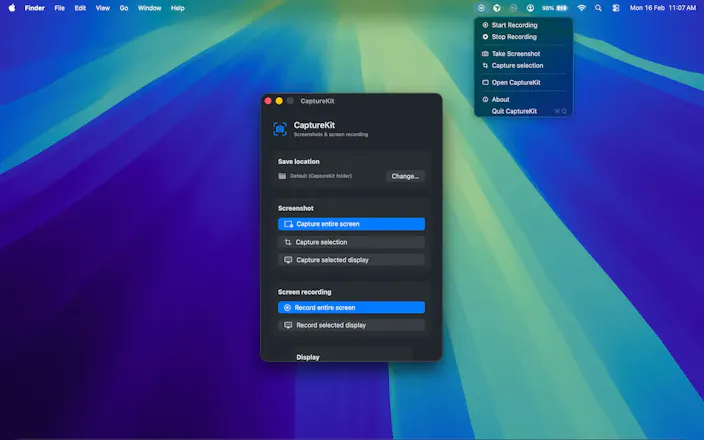
Task: Open Control Center icon
Action: click(x=616, y=8)
